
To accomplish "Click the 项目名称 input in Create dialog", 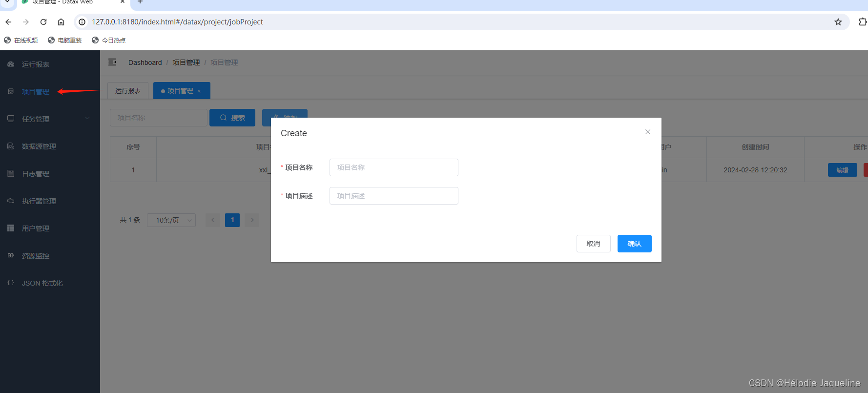I will click(x=394, y=167).
